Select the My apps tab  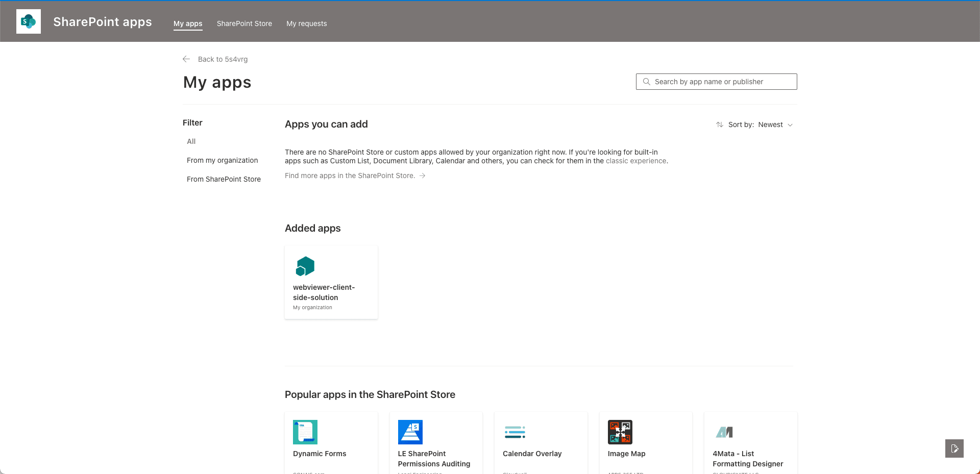pos(188,23)
